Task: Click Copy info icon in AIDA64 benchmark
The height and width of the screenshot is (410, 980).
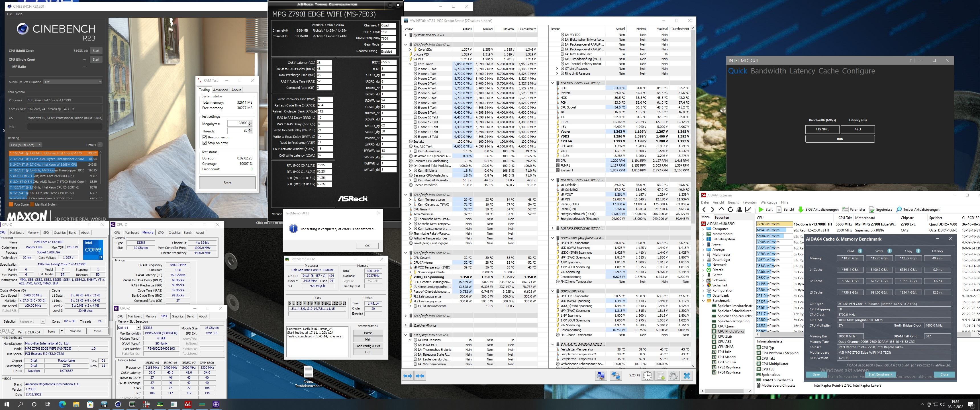Action: coord(918,251)
